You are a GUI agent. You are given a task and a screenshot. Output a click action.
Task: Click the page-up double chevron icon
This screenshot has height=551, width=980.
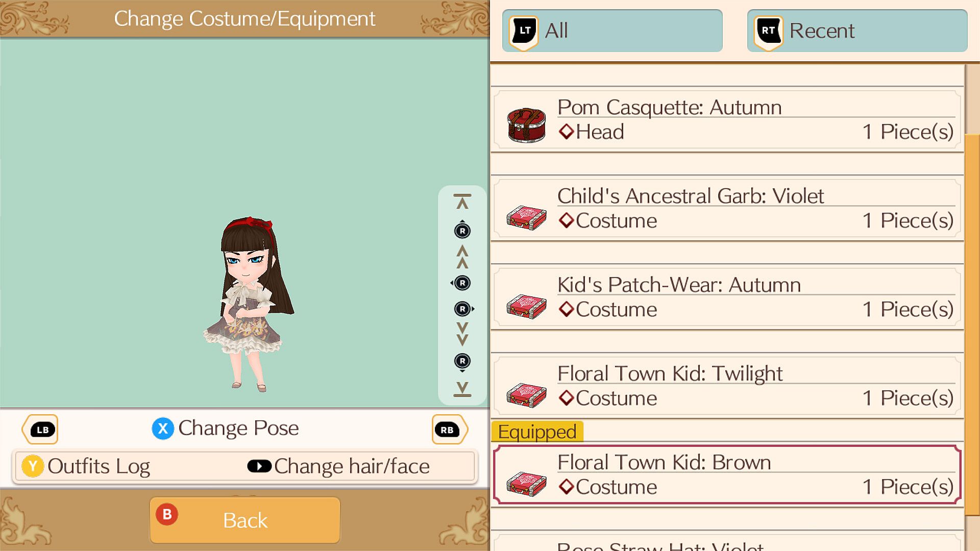click(x=462, y=257)
